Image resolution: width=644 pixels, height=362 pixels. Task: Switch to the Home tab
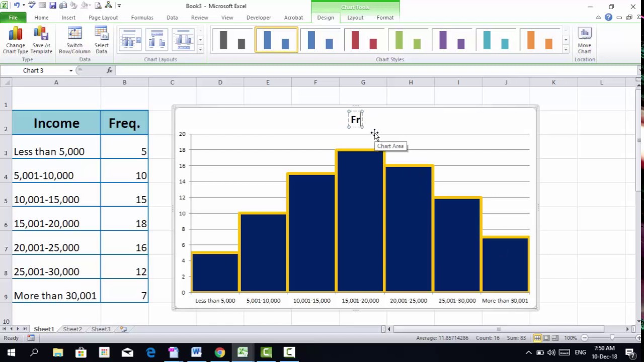41,18
